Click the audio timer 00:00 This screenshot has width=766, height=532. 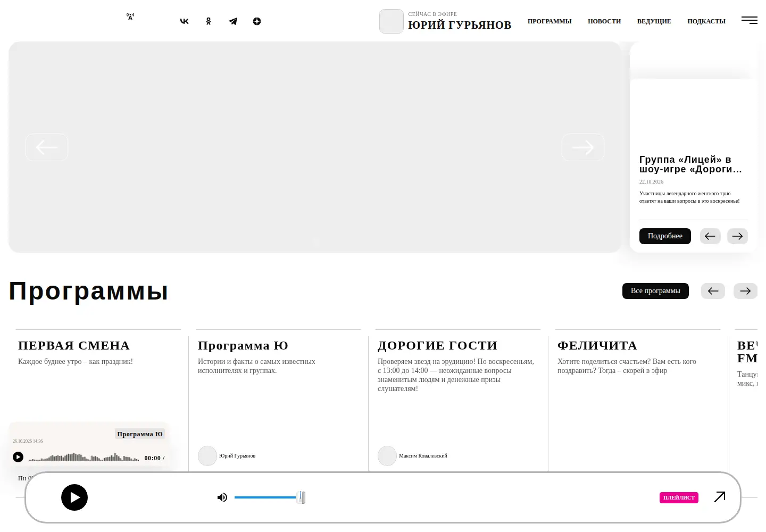153,458
